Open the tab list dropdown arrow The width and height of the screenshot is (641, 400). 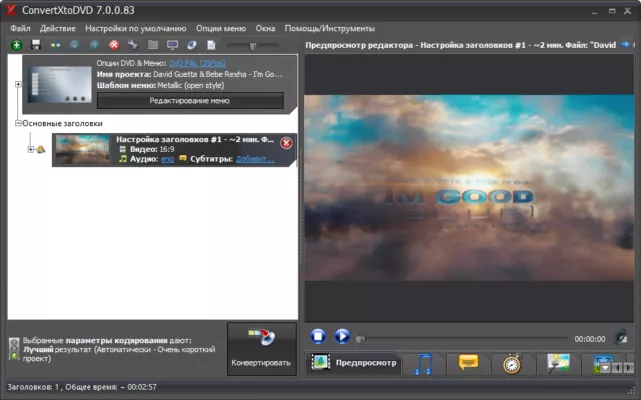[605, 368]
